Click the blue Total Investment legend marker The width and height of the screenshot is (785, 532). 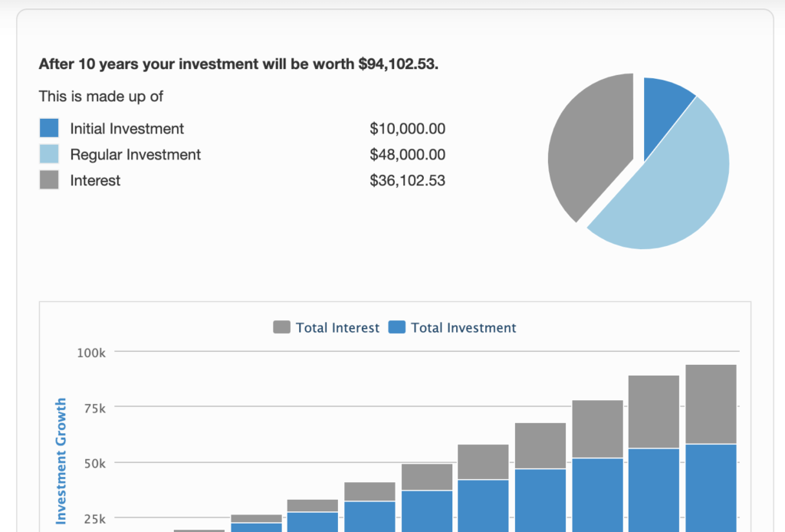pyautogui.click(x=396, y=327)
